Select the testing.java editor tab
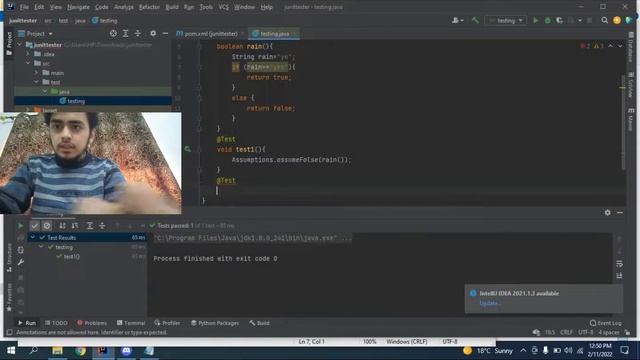The image size is (640, 360). (x=274, y=34)
